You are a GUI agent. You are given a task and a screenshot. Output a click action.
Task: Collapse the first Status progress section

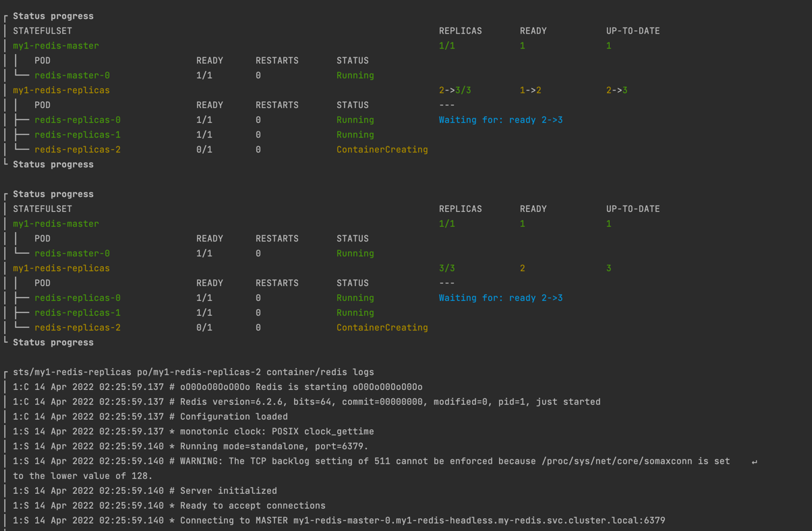point(54,16)
